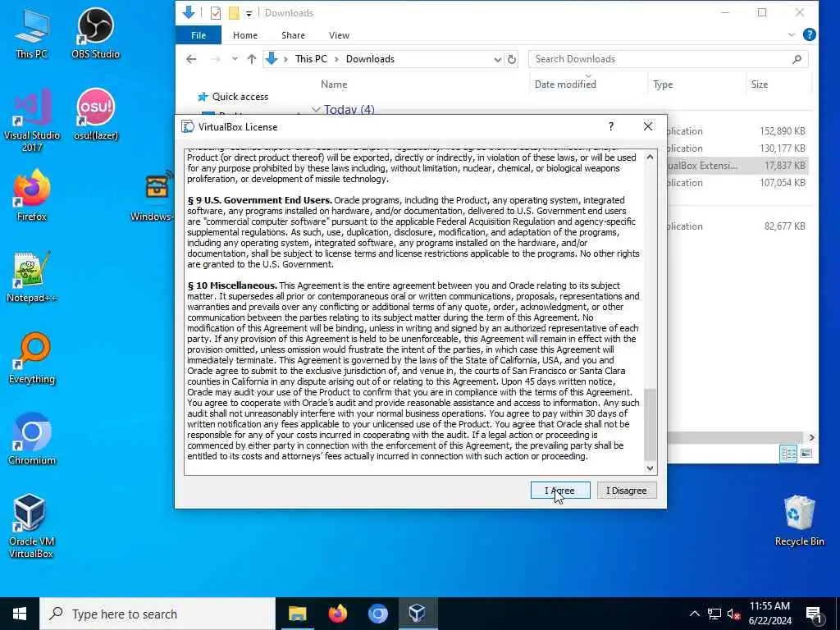Click Recycle Bin desktop icon
Viewport: 840px width, 630px height.
coord(799,521)
